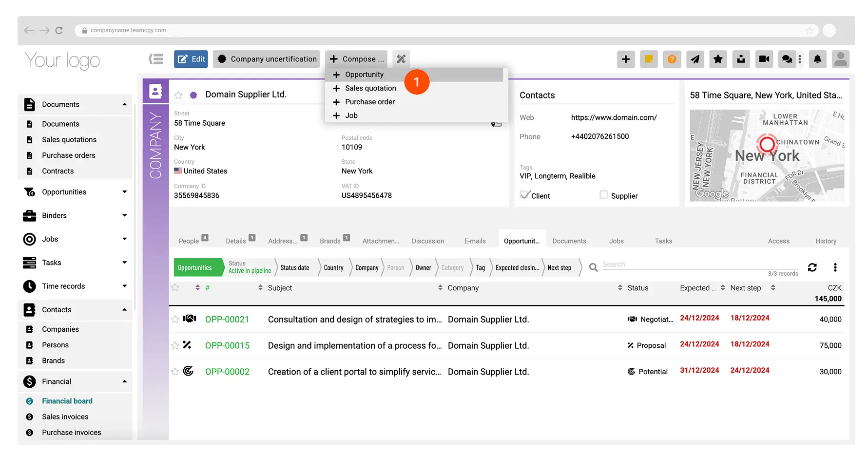Toggle favorite star for Domain Supplier Ltd.
This screenshot has width=868, height=454.
coord(178,95)
